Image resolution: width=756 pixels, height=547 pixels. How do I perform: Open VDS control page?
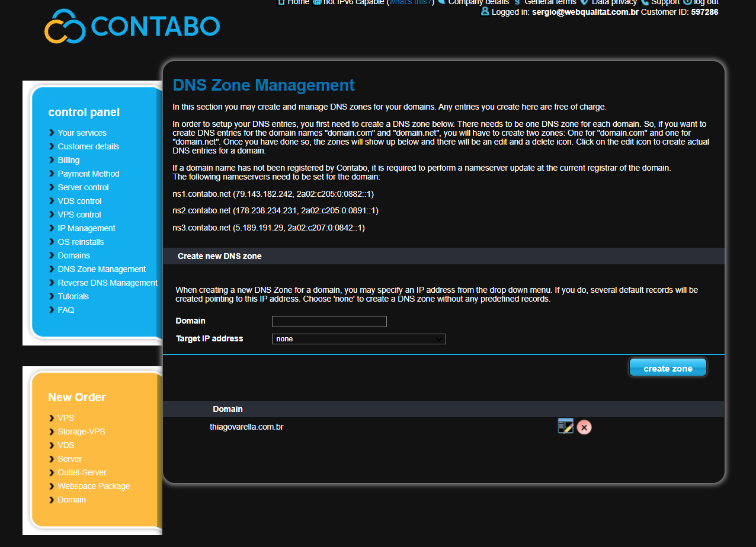click(79, 201)
